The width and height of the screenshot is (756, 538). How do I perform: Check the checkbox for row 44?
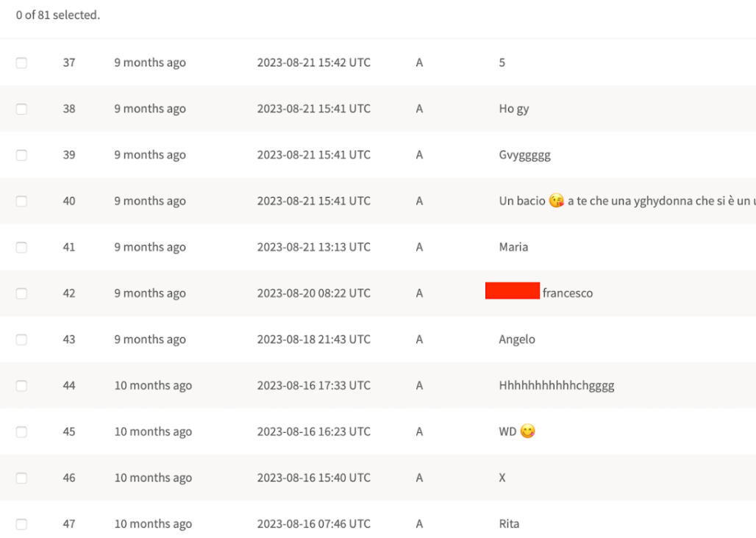point(21,385)
